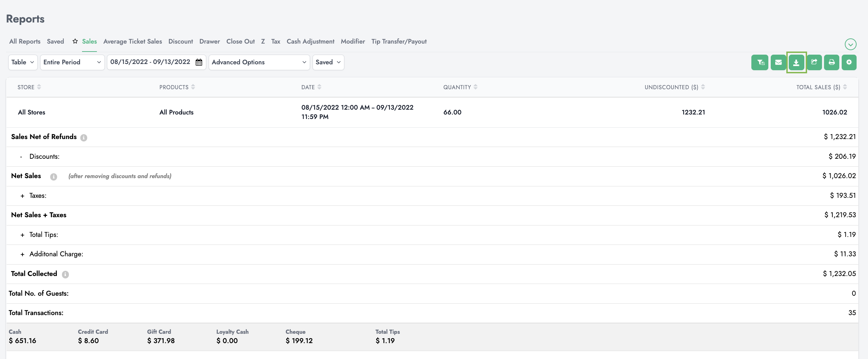
Task: Switch to the Discount tab
Action: tap(180, 42)
